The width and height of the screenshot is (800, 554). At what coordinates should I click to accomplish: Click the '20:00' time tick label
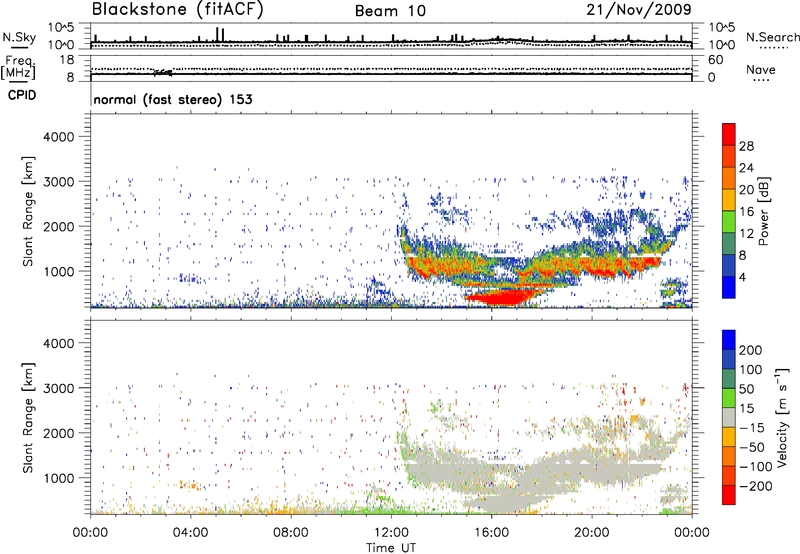[592, 533]
